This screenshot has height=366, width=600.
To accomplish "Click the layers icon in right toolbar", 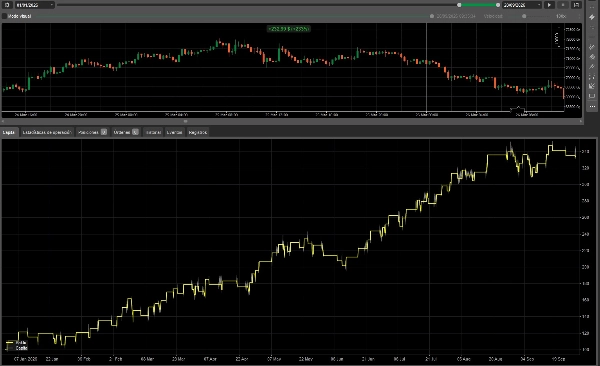I will click(592, 57).
